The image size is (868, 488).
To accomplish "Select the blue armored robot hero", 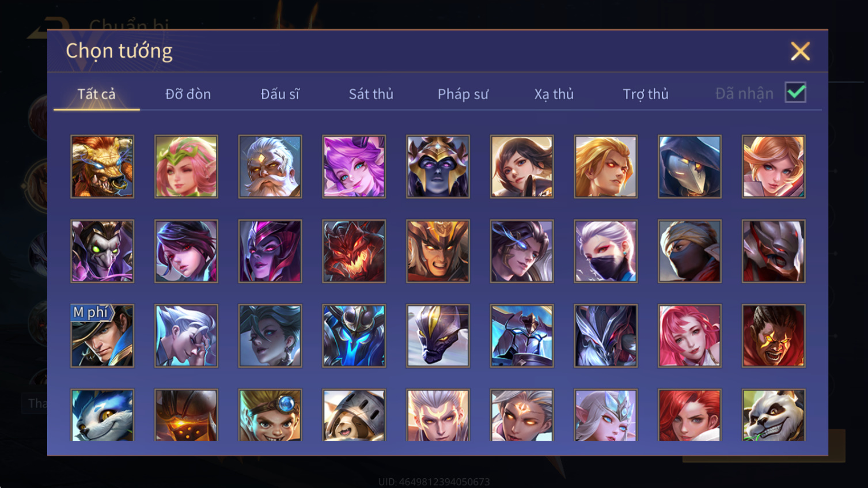I will 354,336.
